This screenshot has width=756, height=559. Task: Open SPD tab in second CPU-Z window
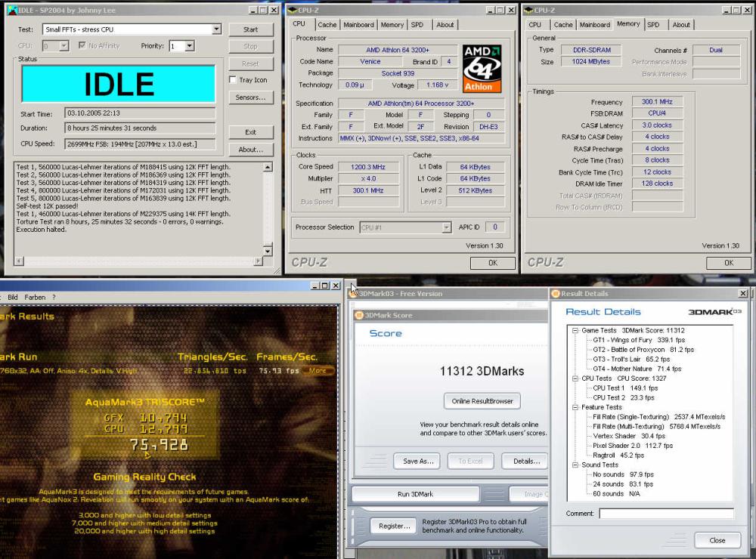pyautogui.click(x=653, y=25)
